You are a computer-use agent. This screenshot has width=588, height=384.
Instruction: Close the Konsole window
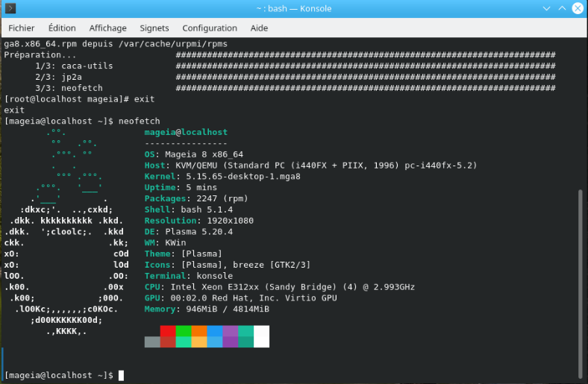[x=578, y=8]
